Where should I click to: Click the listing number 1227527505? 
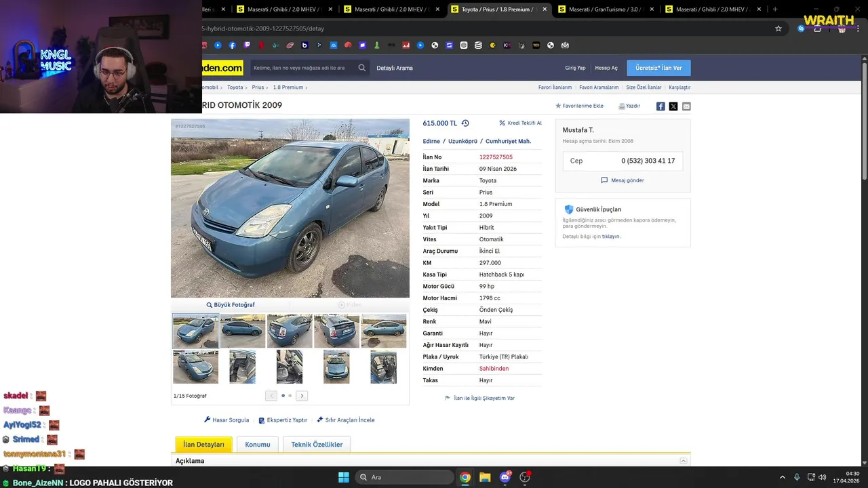[x=496, y=157]
